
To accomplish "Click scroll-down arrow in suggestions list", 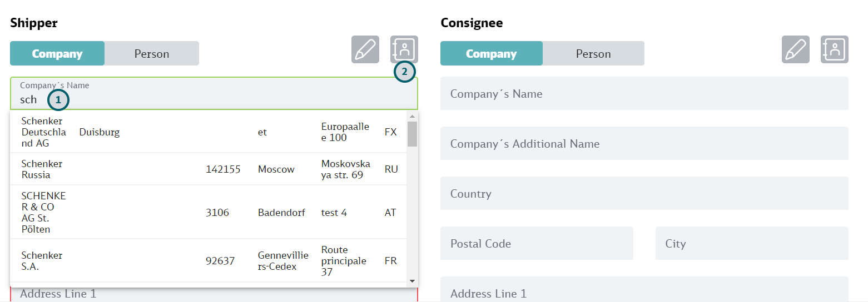I will click(412, 281).
